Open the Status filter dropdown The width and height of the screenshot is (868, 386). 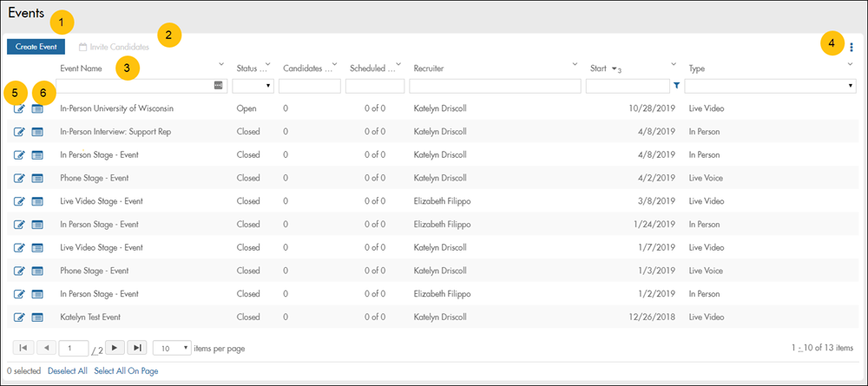click(253, 86)
